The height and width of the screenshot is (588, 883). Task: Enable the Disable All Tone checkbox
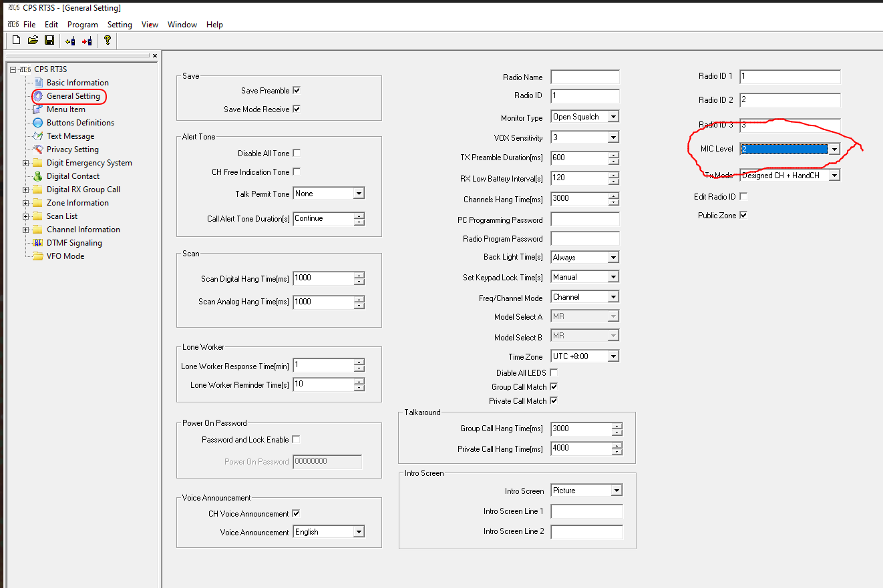pyautogui.click(x=297, y=154)
